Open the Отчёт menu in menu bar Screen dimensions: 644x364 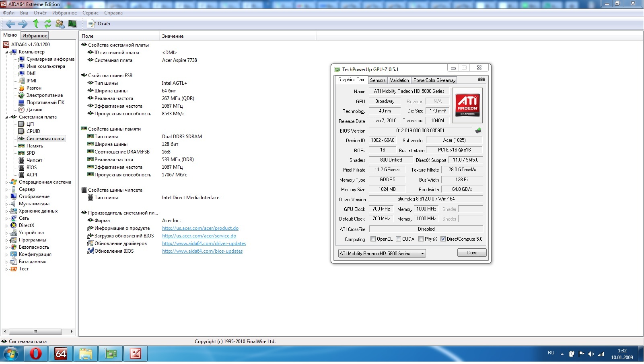pyautogui.click(x=40, y=13)
